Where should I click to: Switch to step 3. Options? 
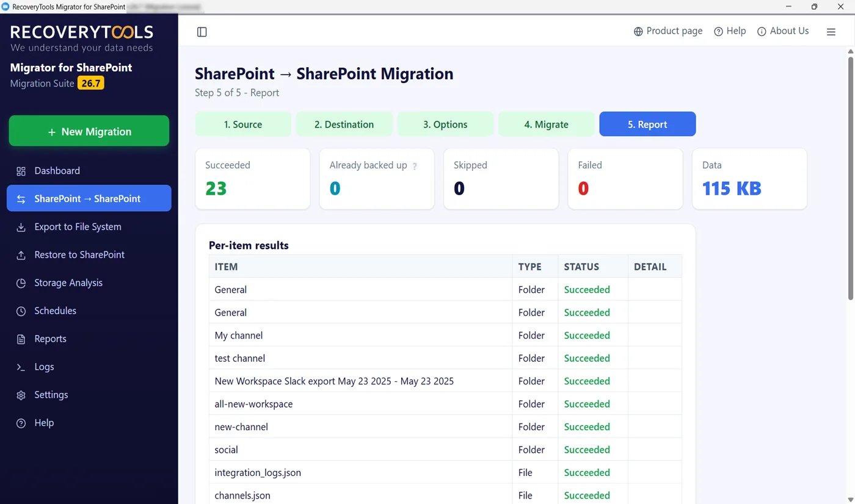[x=445, y=124]
